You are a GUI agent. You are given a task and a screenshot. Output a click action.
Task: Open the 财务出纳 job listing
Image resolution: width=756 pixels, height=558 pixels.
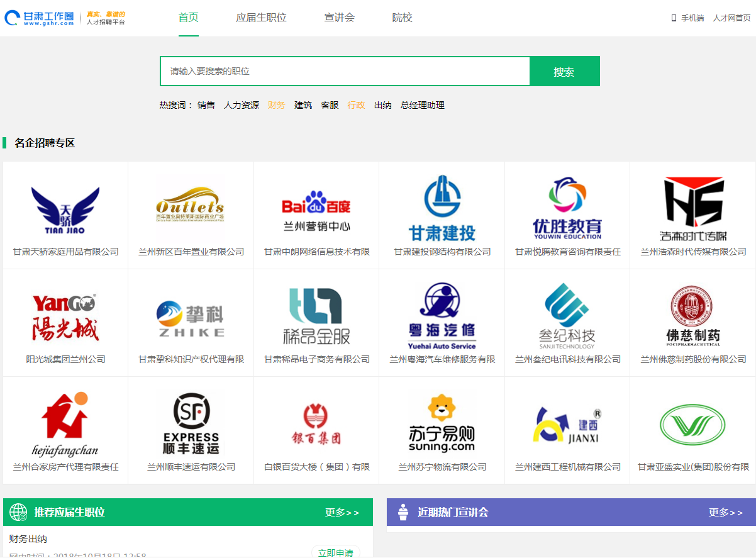point(28,539)
